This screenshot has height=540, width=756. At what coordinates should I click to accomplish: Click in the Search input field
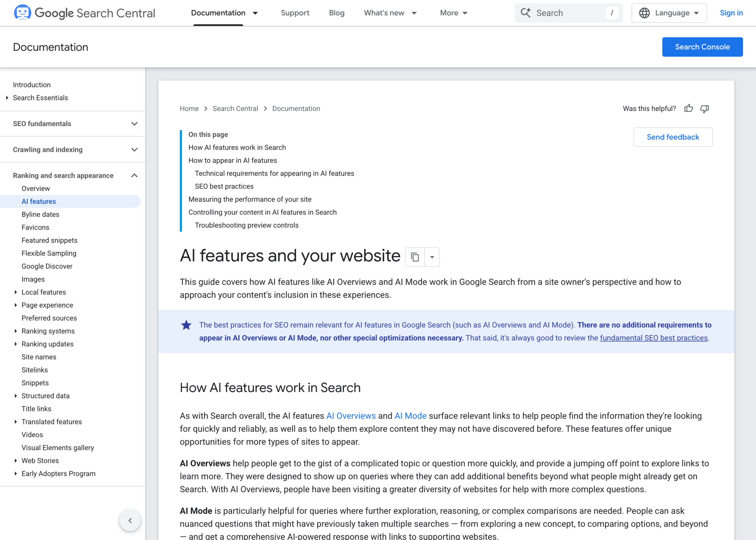[569, 13]
